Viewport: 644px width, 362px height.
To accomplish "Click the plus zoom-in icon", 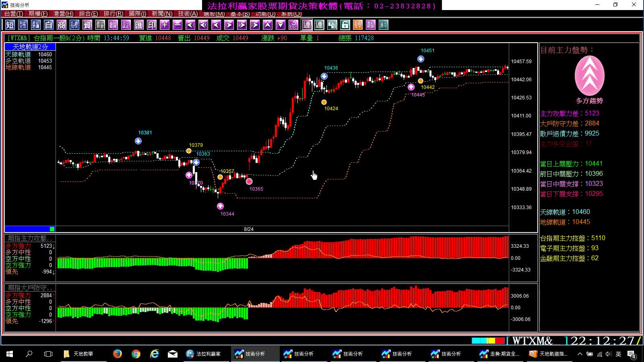I will 165,25.
